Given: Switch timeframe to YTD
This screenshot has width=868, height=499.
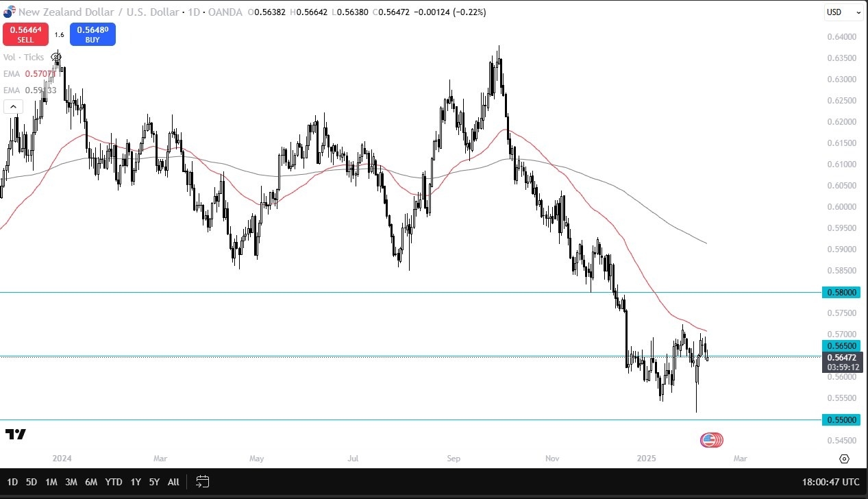Looking at the screenshot, I should [114, 482].
